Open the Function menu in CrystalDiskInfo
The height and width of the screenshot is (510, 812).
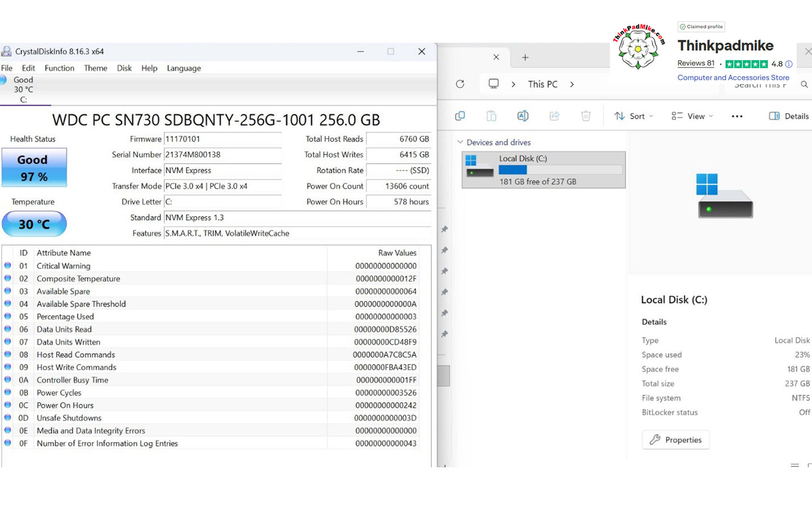click(x=60, y=68)
